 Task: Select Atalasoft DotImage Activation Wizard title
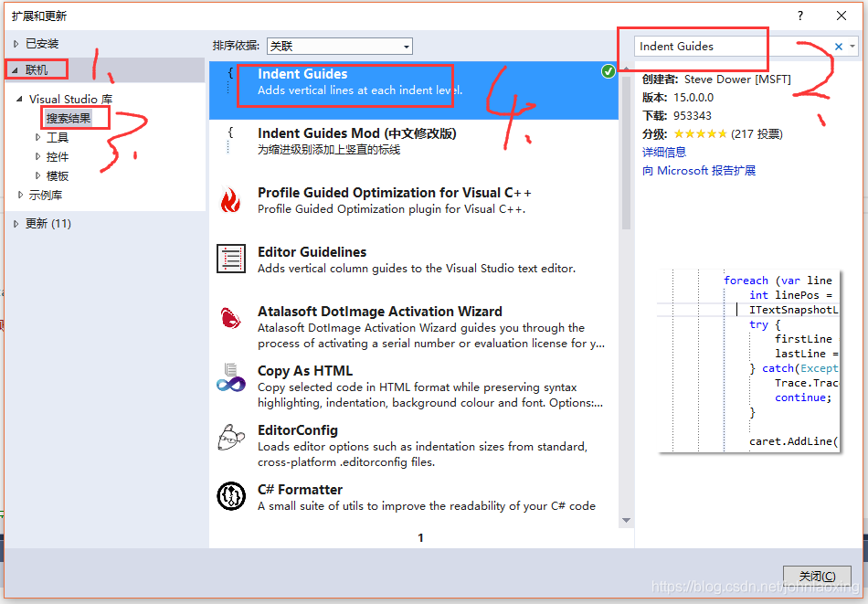[380, 311]
